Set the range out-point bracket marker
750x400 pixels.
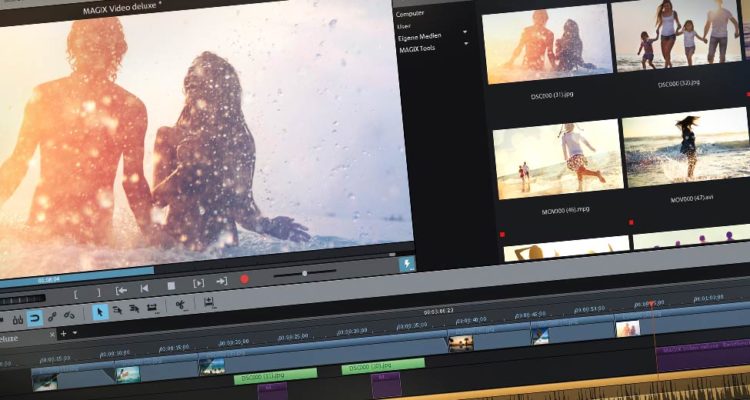click(99, 292)
